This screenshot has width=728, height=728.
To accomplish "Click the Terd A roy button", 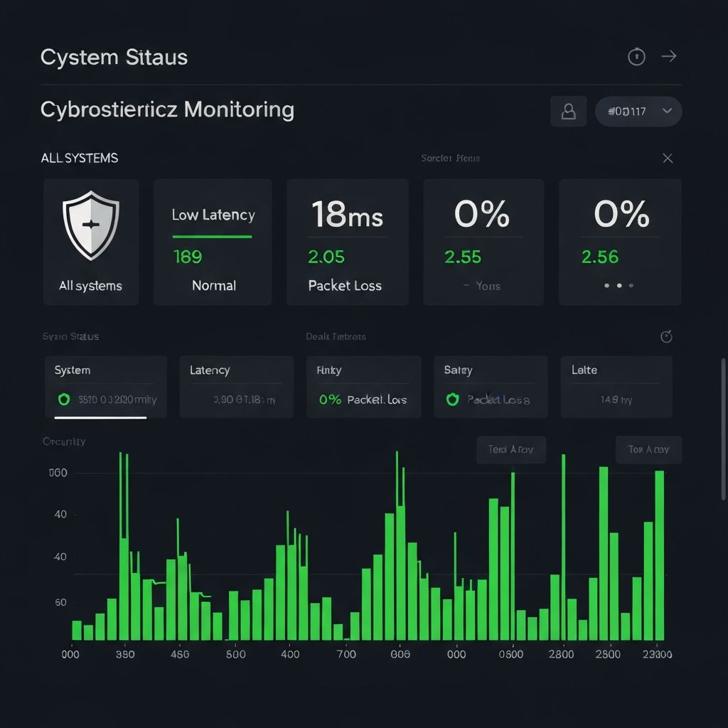I will click(x=510, y=450).
